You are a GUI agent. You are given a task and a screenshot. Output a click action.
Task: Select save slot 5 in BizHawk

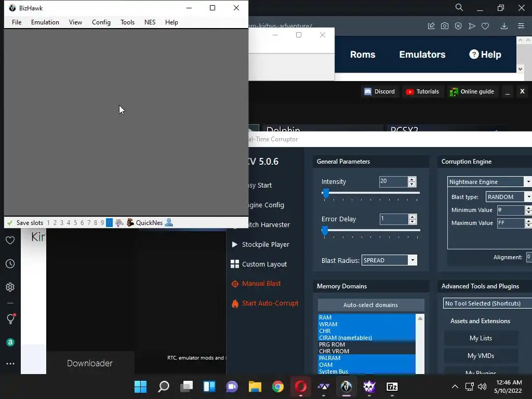(x=75, y=223)
